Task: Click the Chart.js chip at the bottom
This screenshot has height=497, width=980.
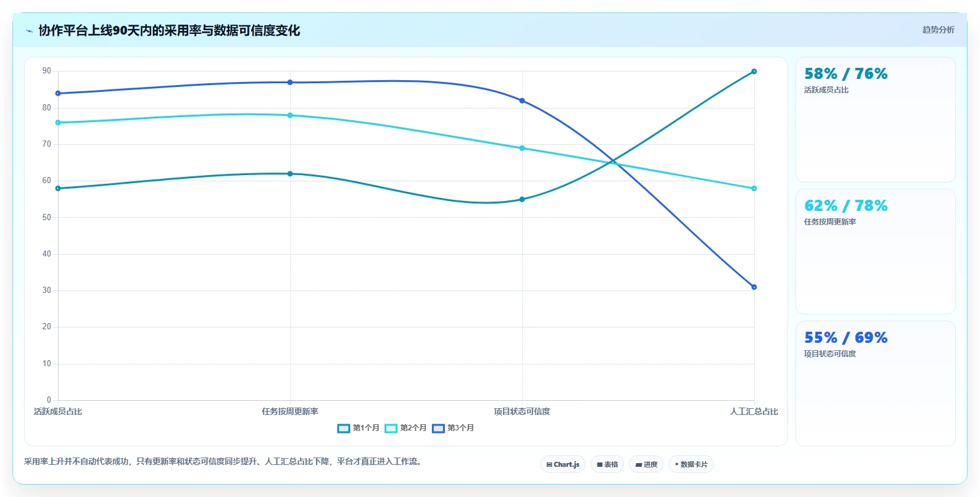Action: click(563, 464)
